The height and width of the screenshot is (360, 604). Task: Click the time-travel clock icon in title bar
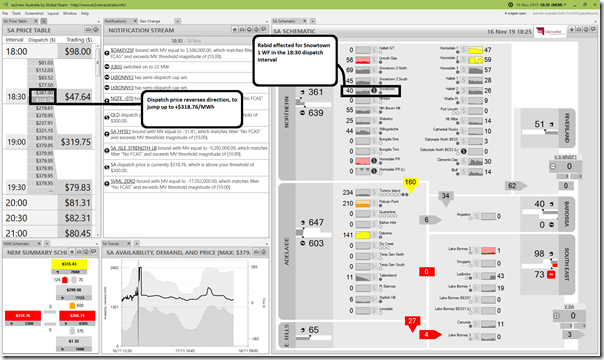pyautogui.click(x=510, y=5)
